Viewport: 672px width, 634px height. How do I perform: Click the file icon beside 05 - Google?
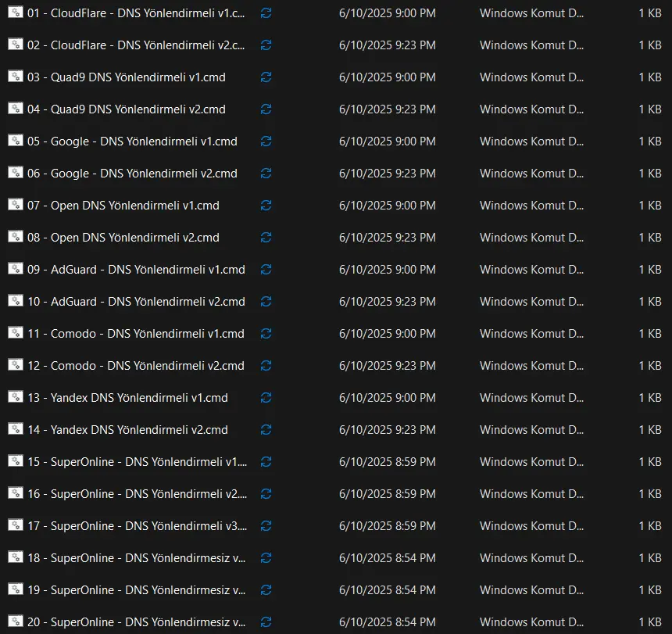[x=16, y=140]
